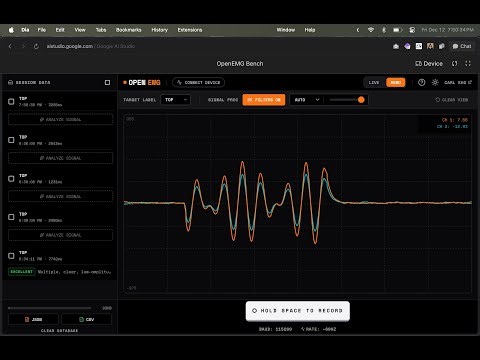
Task: Toggle the select-all checkbox in Session Data header
Action: tap(107, 82)
